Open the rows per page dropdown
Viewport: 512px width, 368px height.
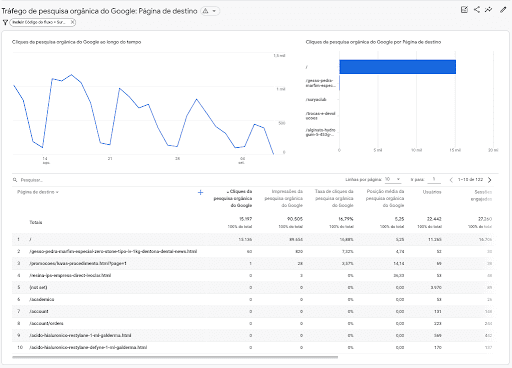(x=393, y=179)
